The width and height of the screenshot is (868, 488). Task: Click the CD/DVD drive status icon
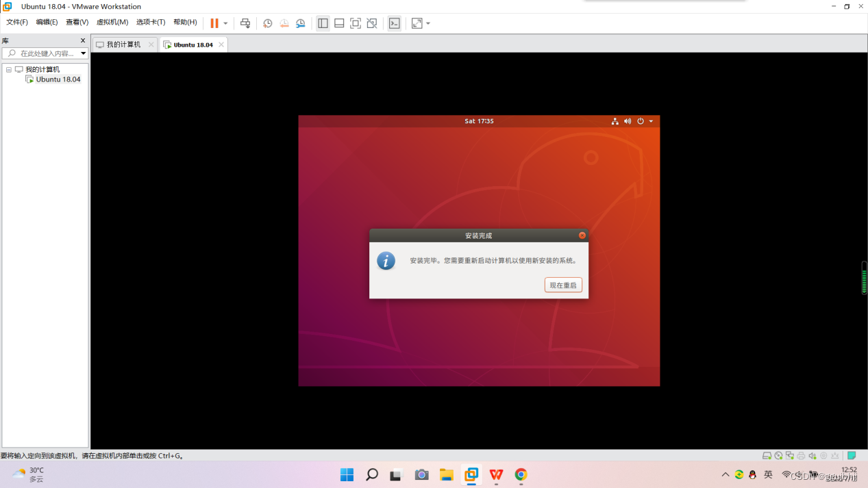tap(778, 456)
